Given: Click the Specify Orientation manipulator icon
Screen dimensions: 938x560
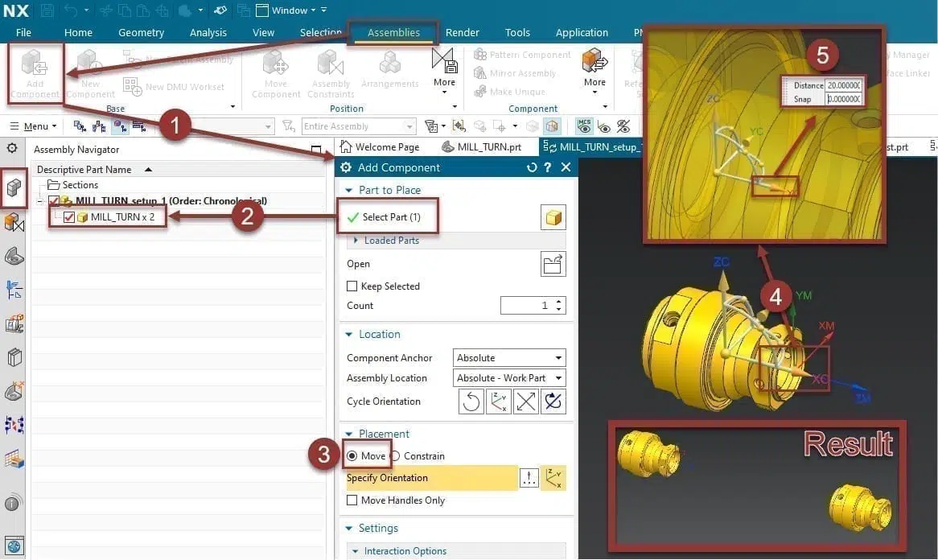Looking at the screenshot, I should pyautogui.click(x=553, y=478).
